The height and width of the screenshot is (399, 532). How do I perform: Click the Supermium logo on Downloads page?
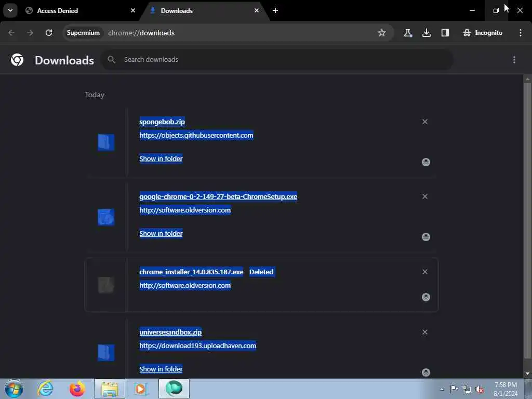[17, 60]
